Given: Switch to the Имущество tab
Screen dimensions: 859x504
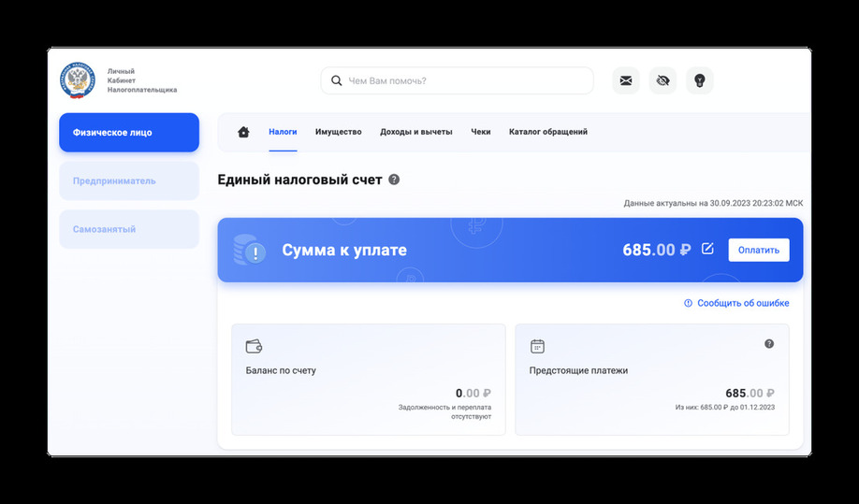Looking at the screenshot, I should tap(338, 132).
